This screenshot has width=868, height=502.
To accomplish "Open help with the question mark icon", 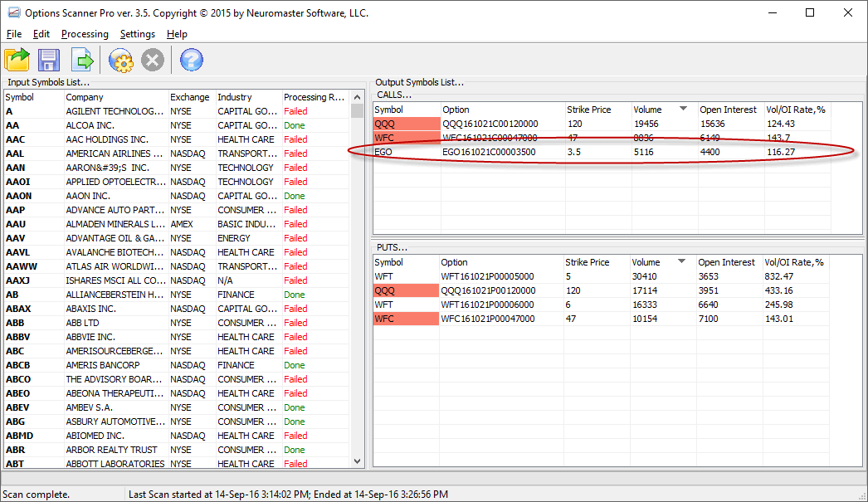I will tap(192, 60).
